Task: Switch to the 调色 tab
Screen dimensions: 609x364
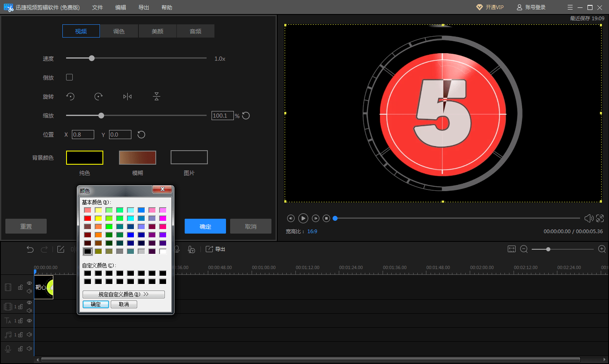Action: tap(119, 31)
